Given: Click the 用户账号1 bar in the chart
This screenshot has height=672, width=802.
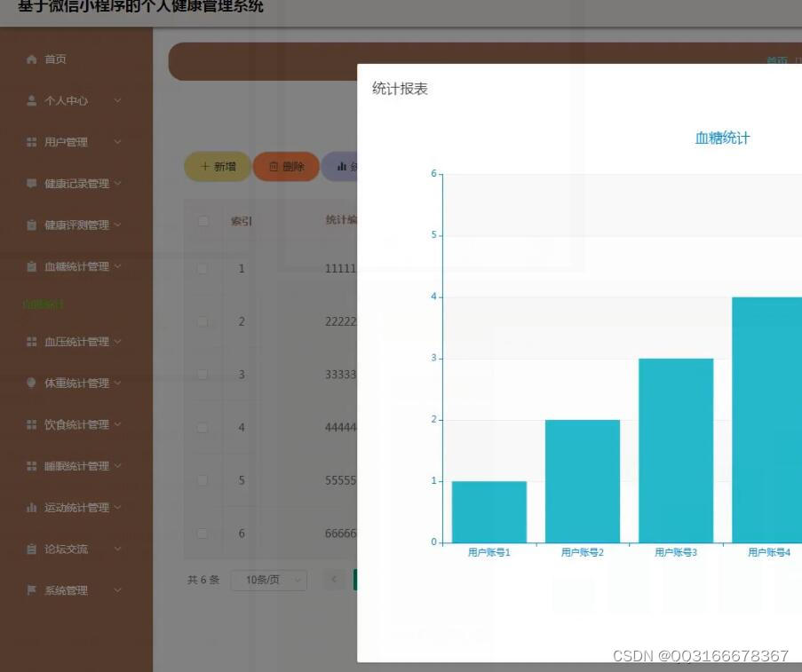Looking at the screenshot, I should click(489, 511).
